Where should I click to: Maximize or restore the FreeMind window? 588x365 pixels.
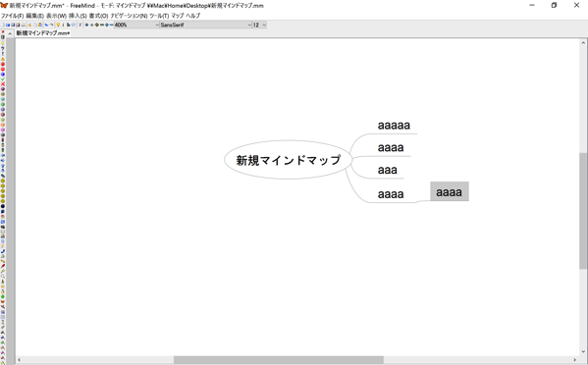[x=554, y=5]
